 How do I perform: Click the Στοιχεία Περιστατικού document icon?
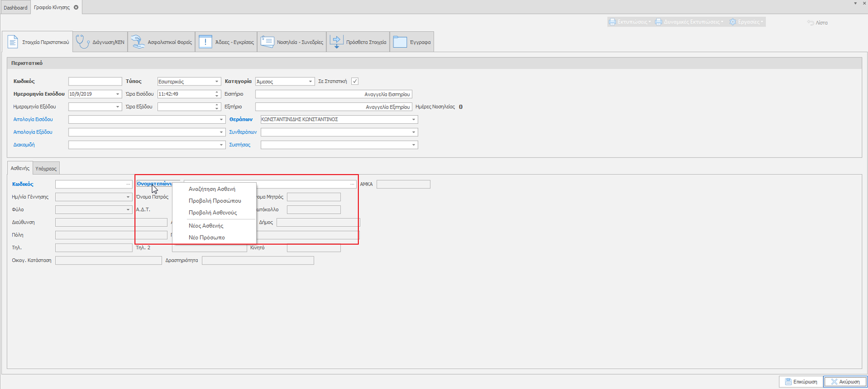tap(13, 42)
